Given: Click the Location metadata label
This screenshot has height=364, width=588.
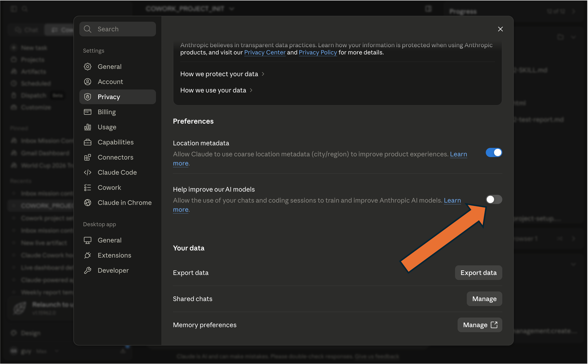Looking at the screenshot, I should click(x=201, y=143).
